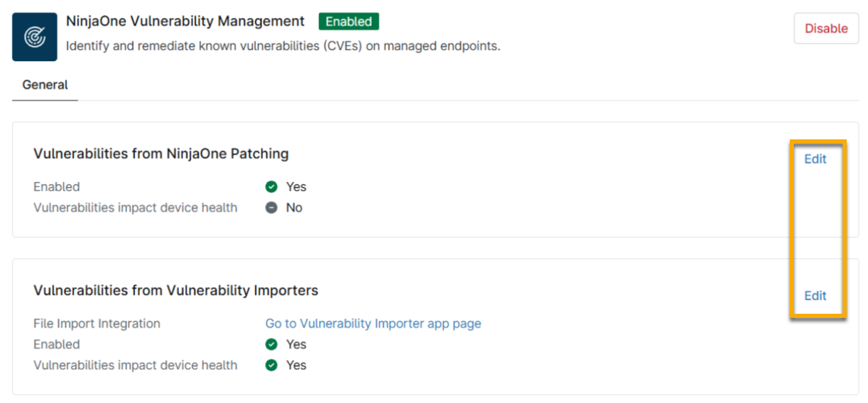Click green check icon for NinjaOne Patching Enabled

272,187
